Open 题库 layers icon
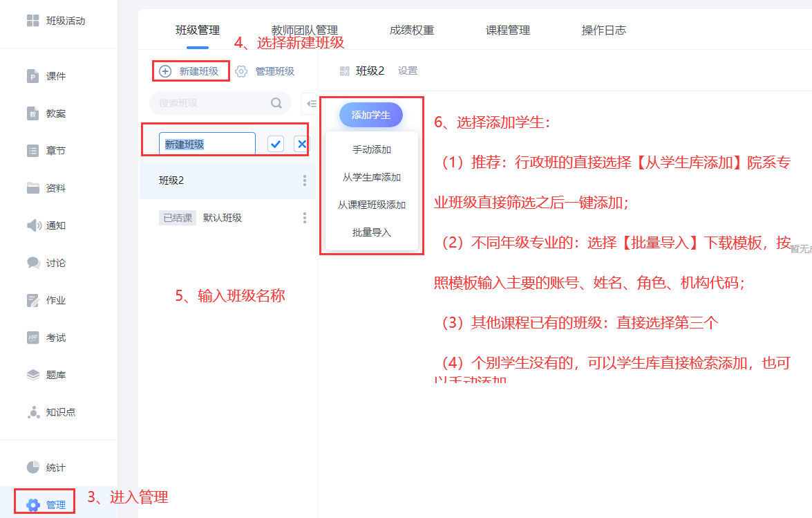The height and width of the screenshot is (518, 812). (32, 375)
